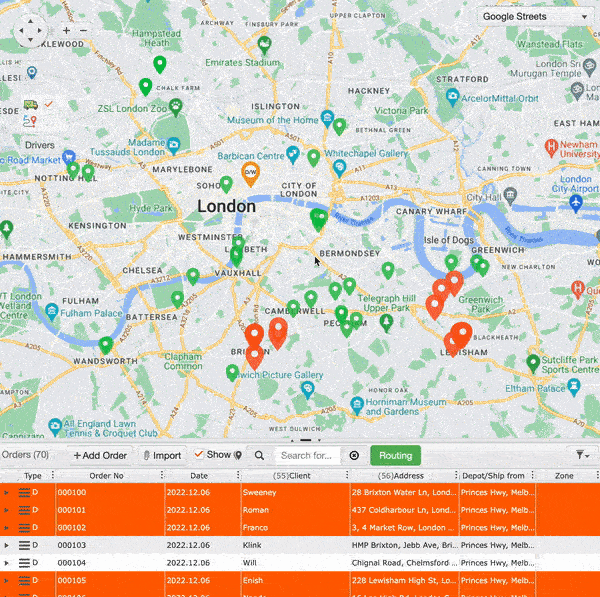600x597 pixels.
Task: Select the green pin near Chelsea riverside
Action: pos(193,276)
